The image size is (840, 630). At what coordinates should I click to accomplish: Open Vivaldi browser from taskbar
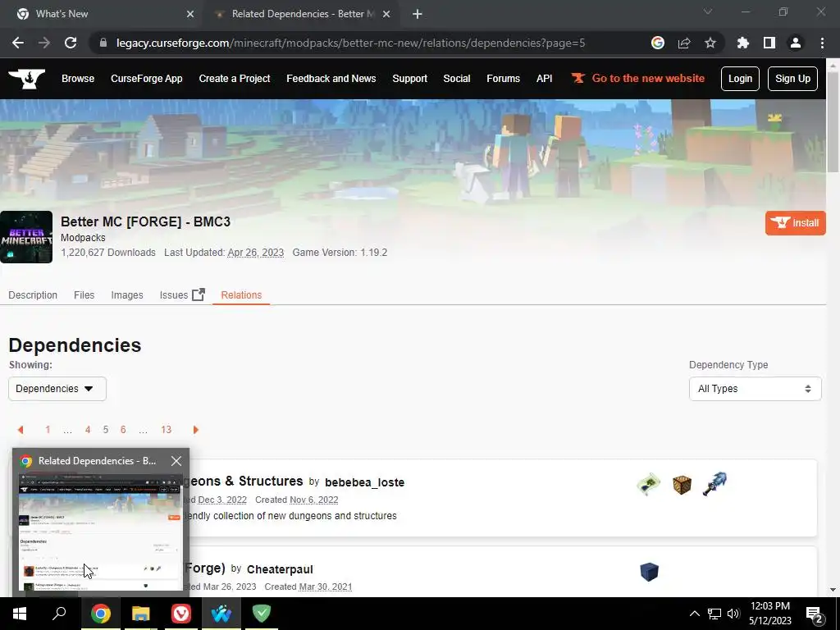point(181,614)
